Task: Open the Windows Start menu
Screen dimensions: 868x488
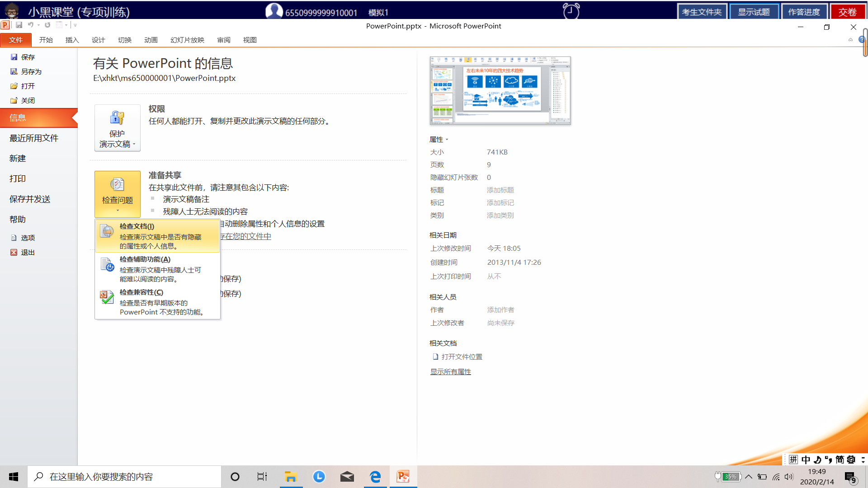Action: coord(14,477)
